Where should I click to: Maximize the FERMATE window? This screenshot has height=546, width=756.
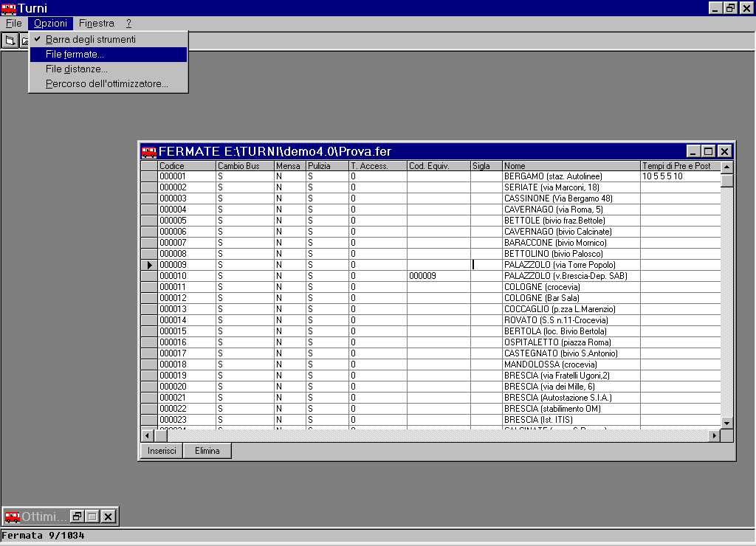coord(708,151)
